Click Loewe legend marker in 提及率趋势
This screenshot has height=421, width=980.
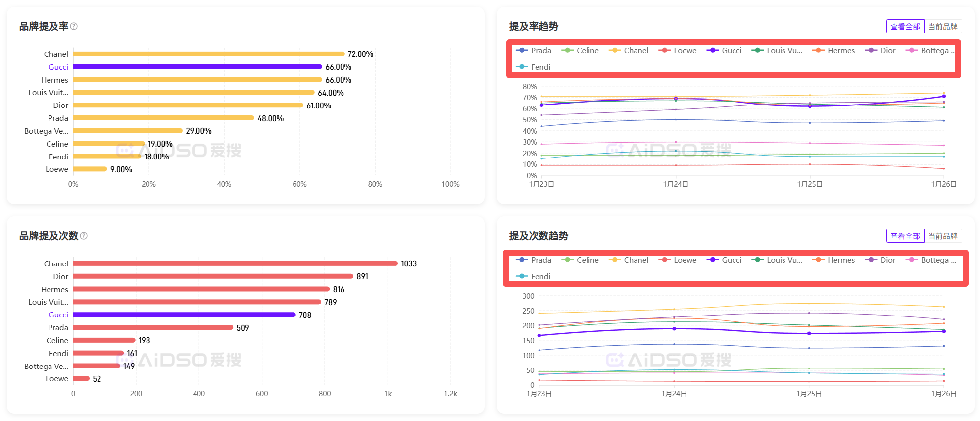click(x=664, y=50)
